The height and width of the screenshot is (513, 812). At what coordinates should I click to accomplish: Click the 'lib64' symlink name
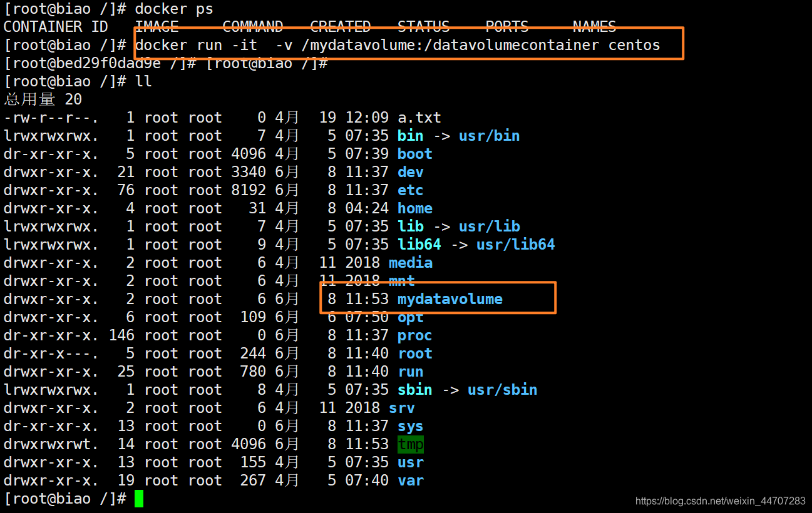coord(419,245)
